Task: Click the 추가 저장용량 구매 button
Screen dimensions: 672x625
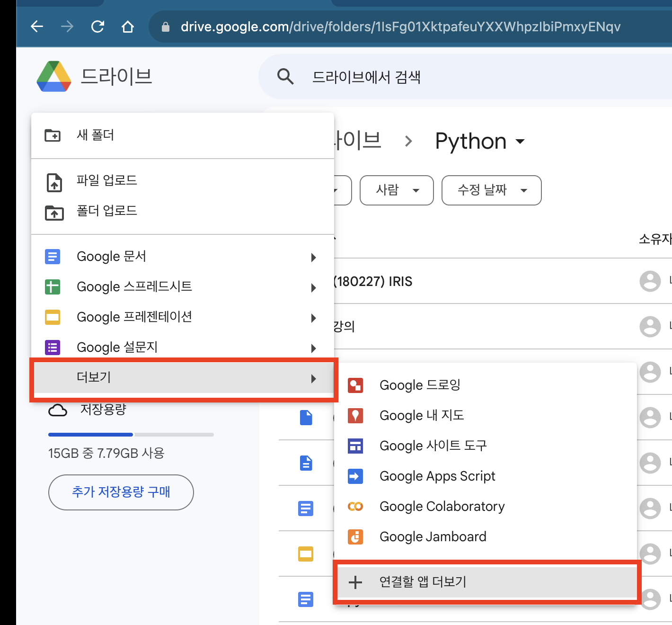Action: tap(121, 492)
